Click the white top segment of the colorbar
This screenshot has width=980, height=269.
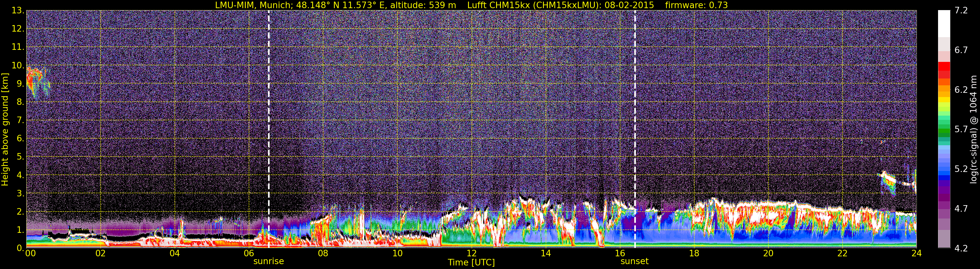tap(944, 23)
